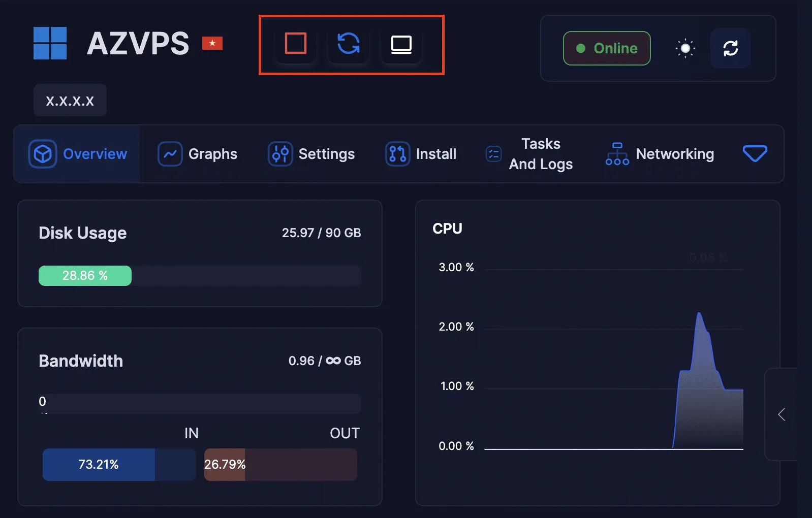The image size is (812, 518).
Task: Click the Online status badge
Action: tap(607, 48)
